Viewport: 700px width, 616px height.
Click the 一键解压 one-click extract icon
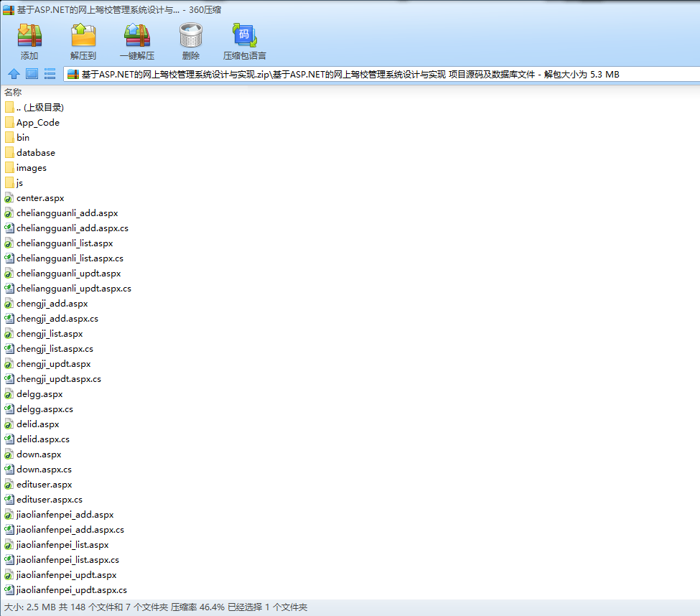pyautogui.click(x=137, y=36)
